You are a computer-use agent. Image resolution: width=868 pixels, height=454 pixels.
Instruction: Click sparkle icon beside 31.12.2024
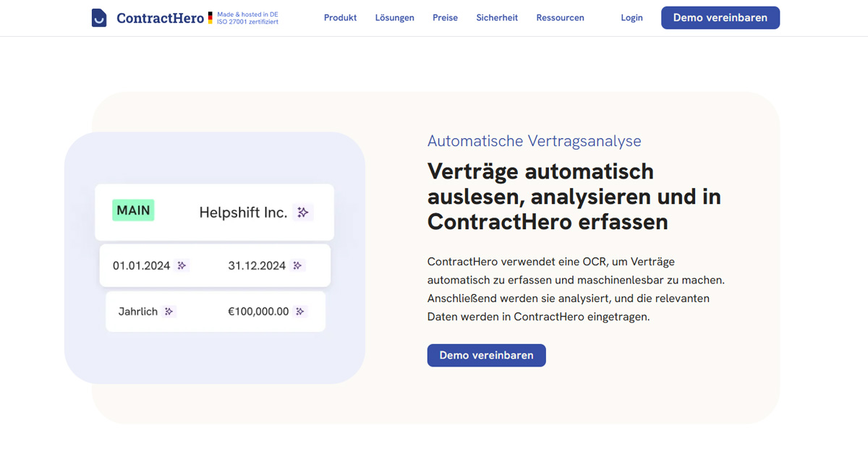298,265
